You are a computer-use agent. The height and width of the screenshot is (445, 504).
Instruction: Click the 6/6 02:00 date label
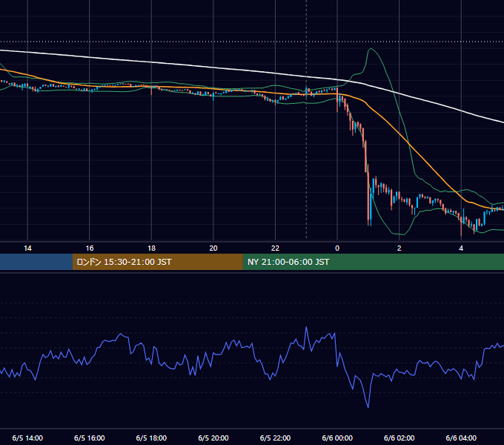[x=399, y=438]
